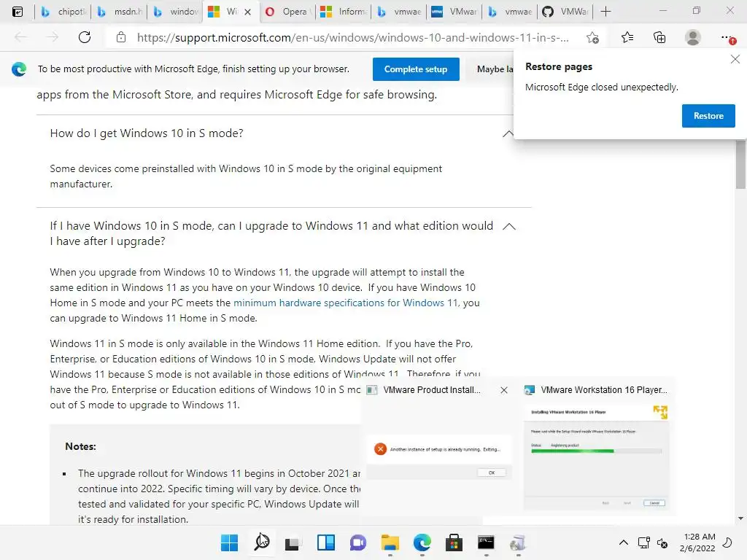Collapse the upgrade to Windows 11 question

coord(508,226)
